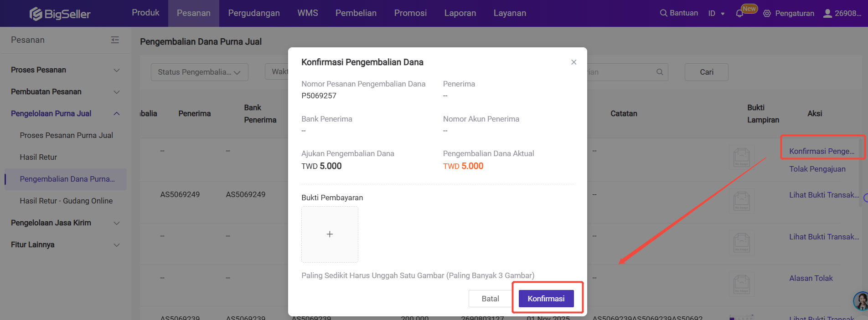Open the Pergudangan menu

point(254,13)
